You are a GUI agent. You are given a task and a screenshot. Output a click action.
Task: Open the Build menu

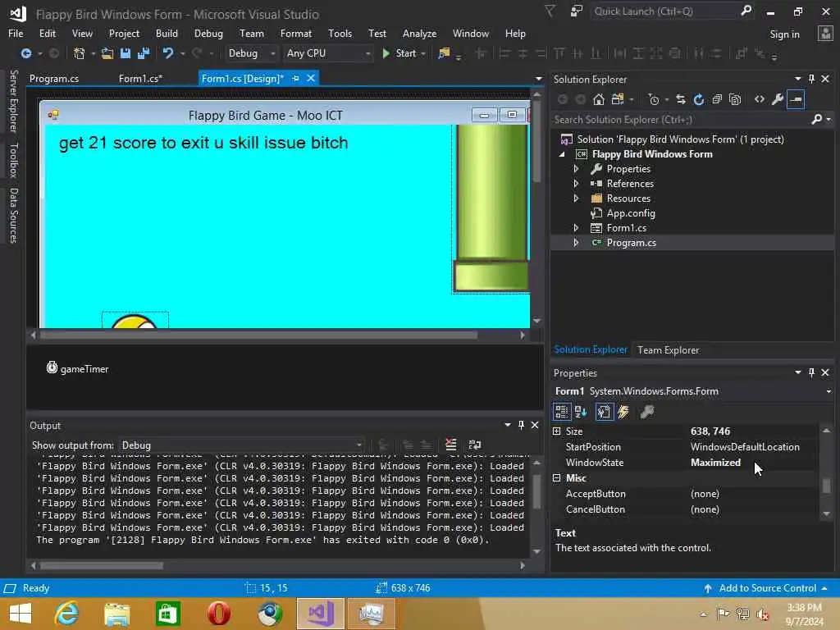[167, 33]
